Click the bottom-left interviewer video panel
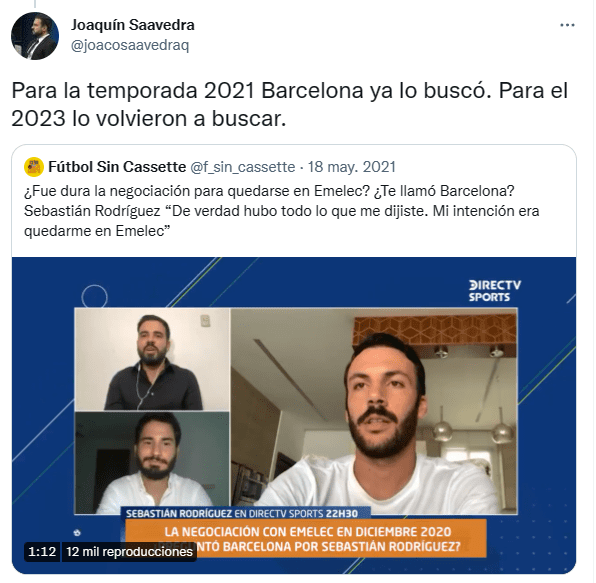Screen dimensions: 596x583 152,463
